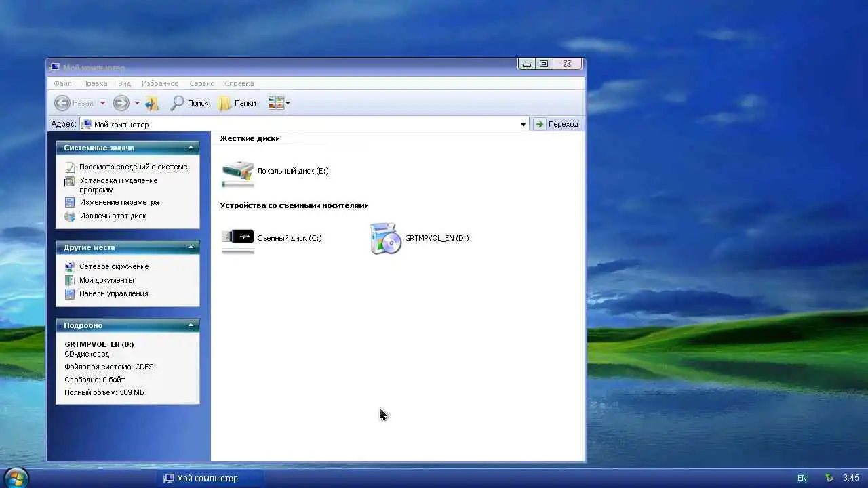Viewport: 868px width, 488px height.
Task: Click the eject disc icon
Action: point(69,216)
